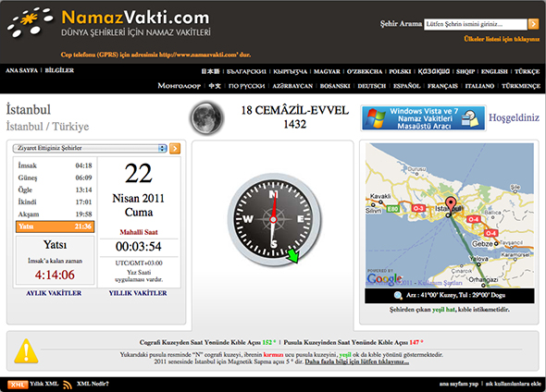Switch language to BOSANSKI
The height and width of the screenshot is (392, 546).
(x=335, y=86)
